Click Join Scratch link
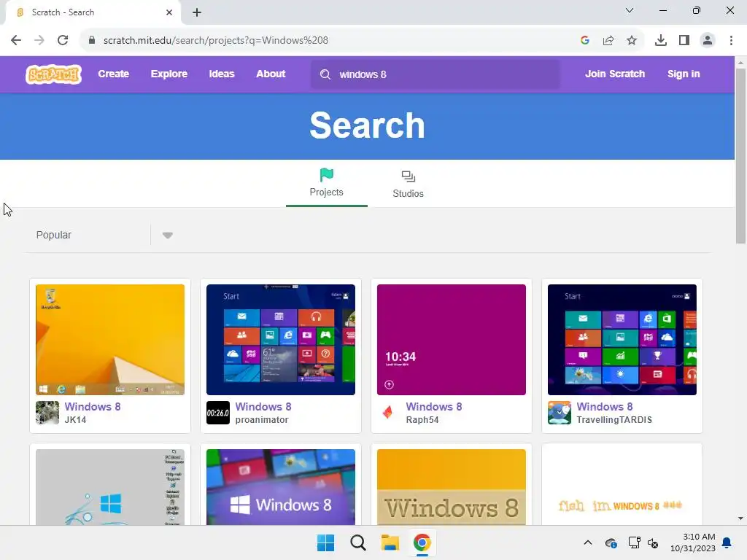Image resolution: width=747 pixels, height=560 pixels. 614,74
